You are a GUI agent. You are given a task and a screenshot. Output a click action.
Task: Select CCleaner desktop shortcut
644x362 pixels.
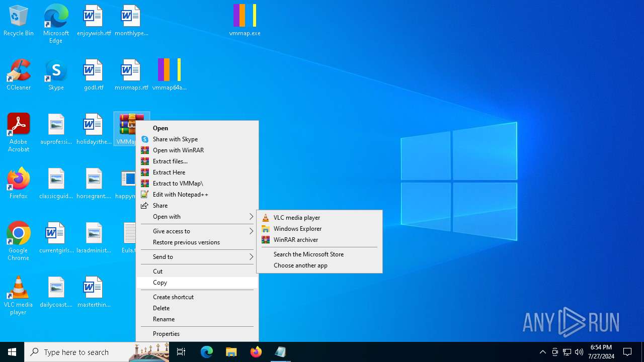click(19, 75)
